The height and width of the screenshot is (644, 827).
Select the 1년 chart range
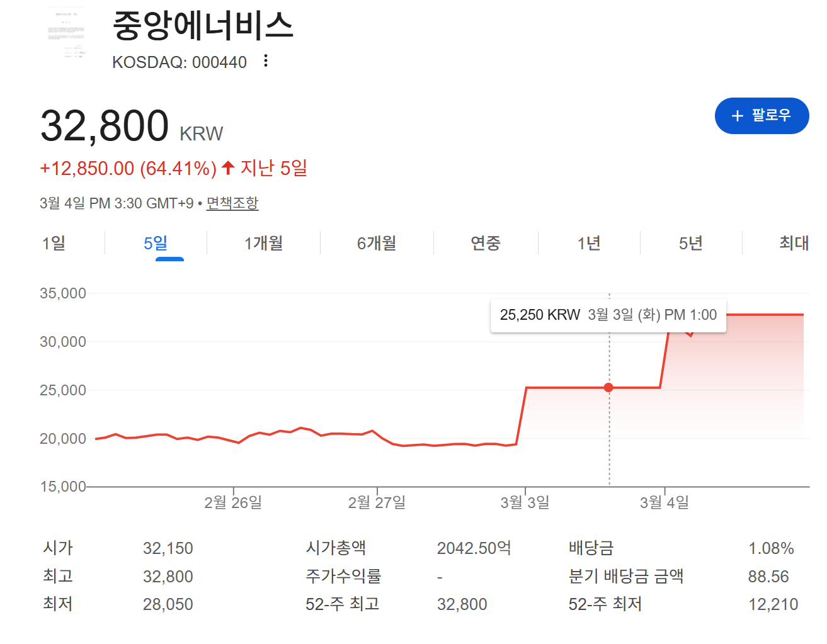[x=589, y=243]
